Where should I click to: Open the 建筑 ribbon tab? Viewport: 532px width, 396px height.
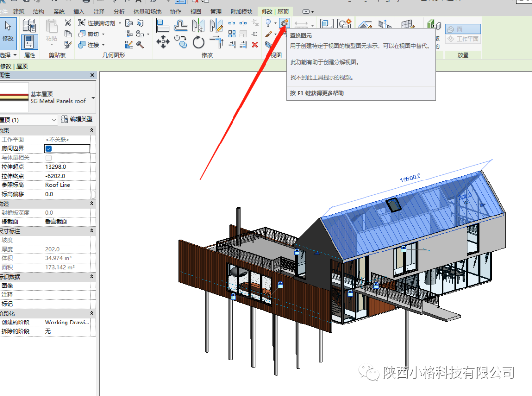[x=19, y=11]
